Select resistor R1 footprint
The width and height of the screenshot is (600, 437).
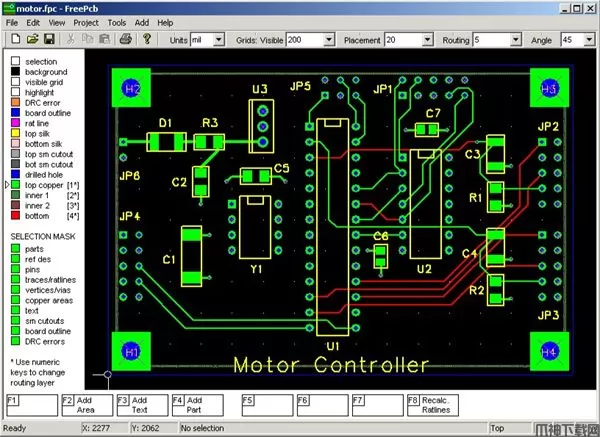(496, 197)
